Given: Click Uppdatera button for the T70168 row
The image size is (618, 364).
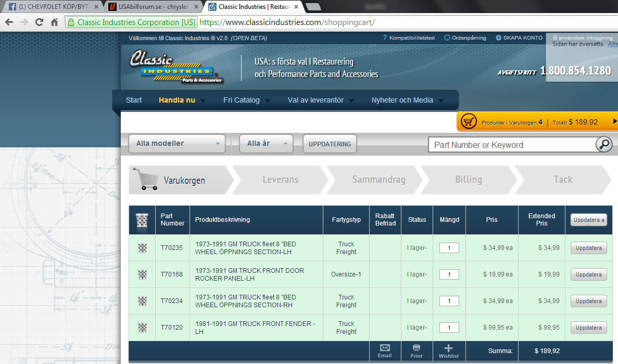Looking at the screenshot, I should [588, 274].
